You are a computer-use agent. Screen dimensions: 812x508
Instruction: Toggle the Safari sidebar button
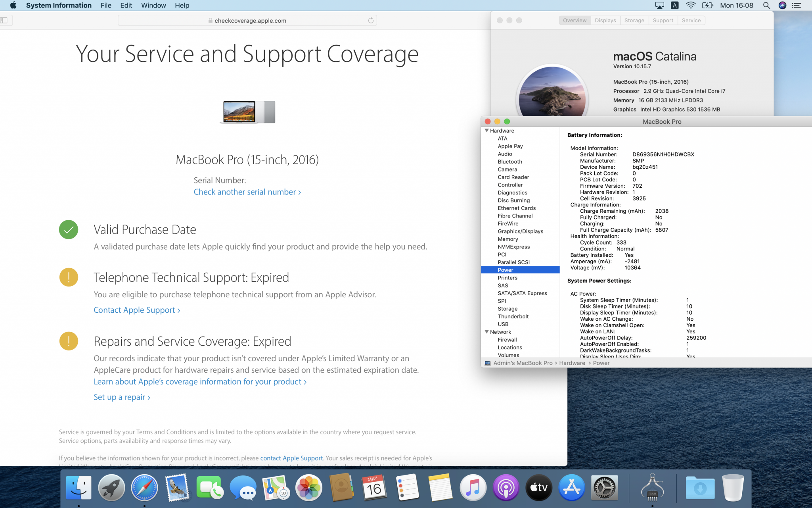click(4, 20)
